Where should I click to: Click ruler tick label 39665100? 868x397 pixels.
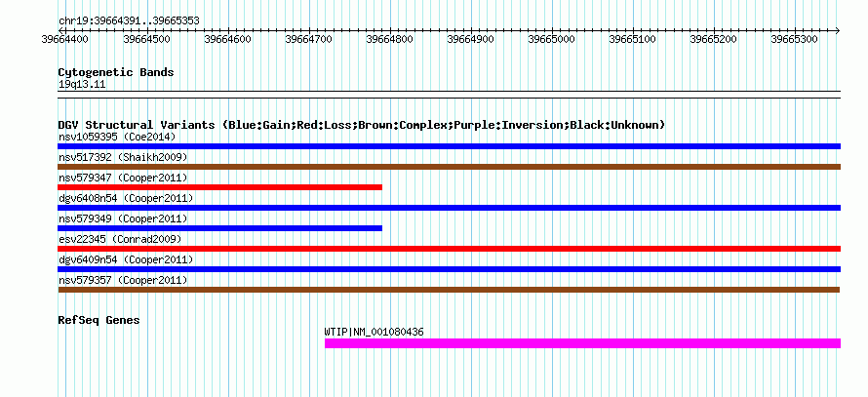tap(632, 39)
